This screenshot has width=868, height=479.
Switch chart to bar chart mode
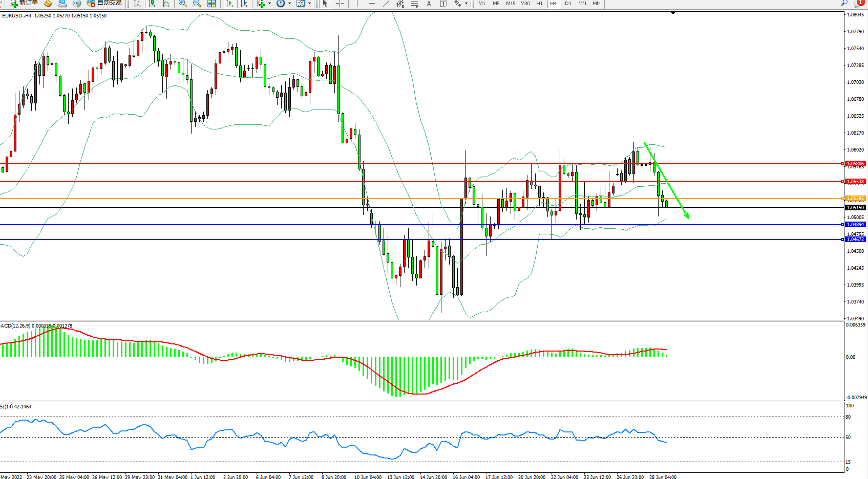(137, 4)
